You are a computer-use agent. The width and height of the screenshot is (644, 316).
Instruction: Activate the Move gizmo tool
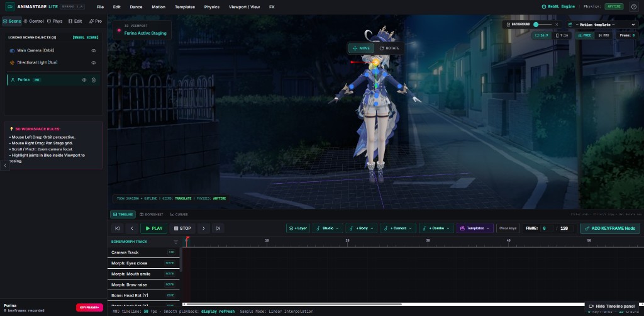(361, 48)
